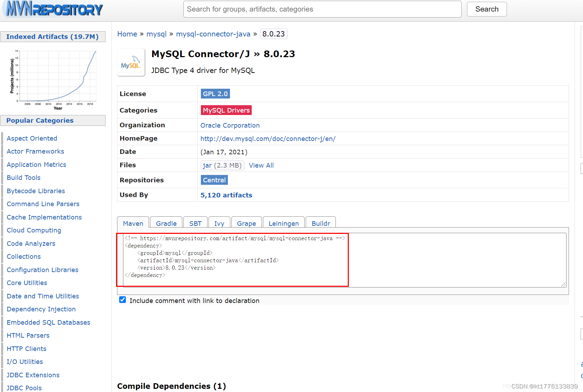Select the 8.0.23 version breadcrumb
The height and width of the screenshot is (392, 583).
(273, 34)
